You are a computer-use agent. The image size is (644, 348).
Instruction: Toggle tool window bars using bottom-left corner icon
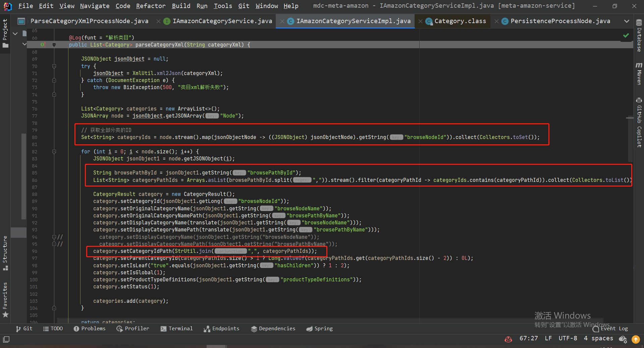click(6, 339)
